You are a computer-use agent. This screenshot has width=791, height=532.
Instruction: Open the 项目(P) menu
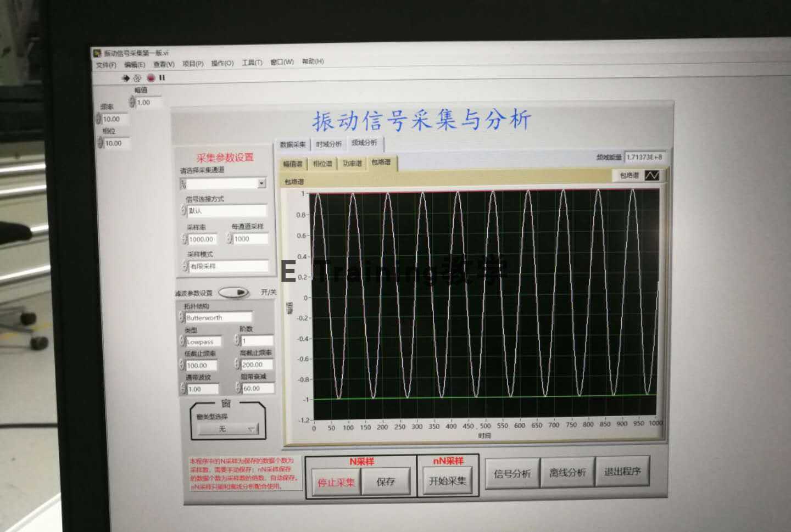[x=193, y=64]
